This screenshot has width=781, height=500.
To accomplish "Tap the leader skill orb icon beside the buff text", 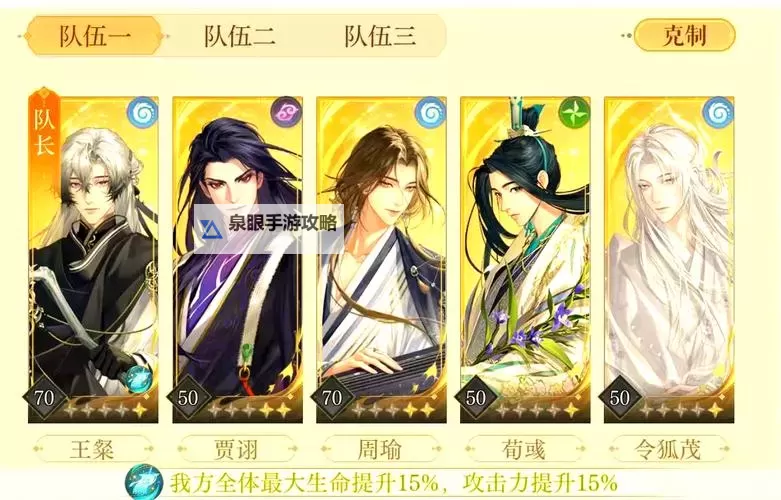I will [144, 482].
